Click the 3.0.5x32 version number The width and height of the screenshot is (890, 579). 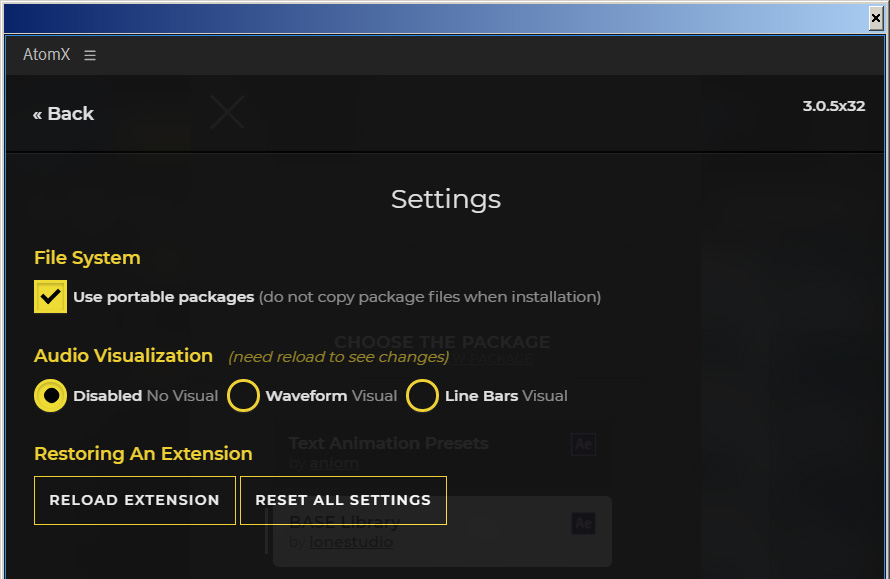pos(834,106)
